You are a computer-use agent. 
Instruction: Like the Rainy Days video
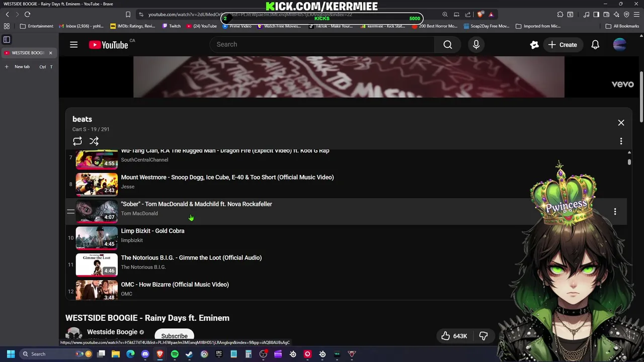pyautogui.click(x=454, y=336)
